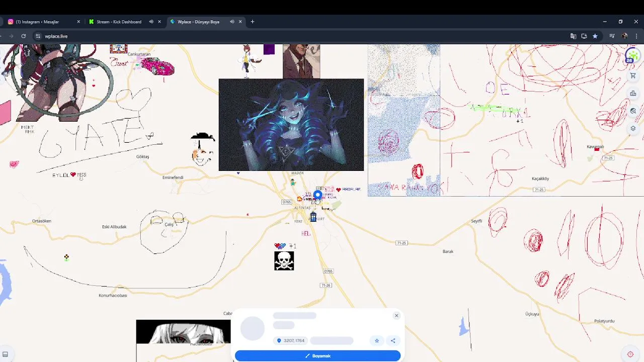Image resolution: width=644 pixels, height=362 pixels.
Task: Go forward in browser history
Action: 12,36
